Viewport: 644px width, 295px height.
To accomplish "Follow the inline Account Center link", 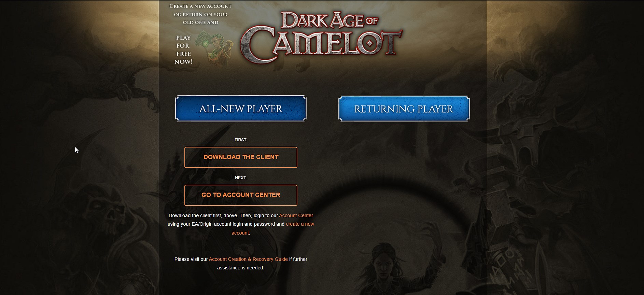I will [x=296, y=215].
